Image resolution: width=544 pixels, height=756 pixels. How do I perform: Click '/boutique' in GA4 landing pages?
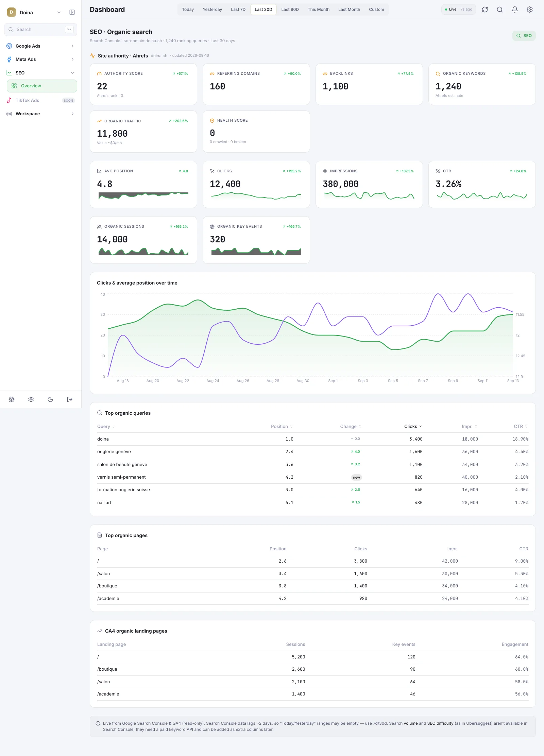click(107, 669)
